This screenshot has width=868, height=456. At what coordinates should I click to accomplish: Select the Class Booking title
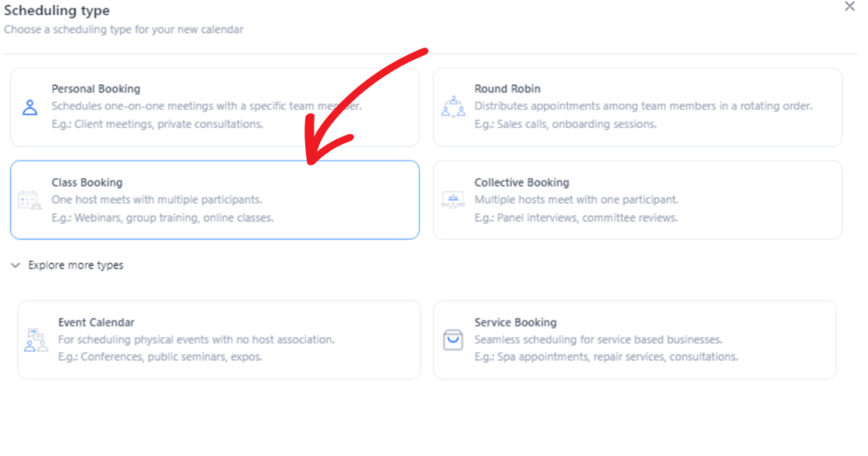[87, 182]
